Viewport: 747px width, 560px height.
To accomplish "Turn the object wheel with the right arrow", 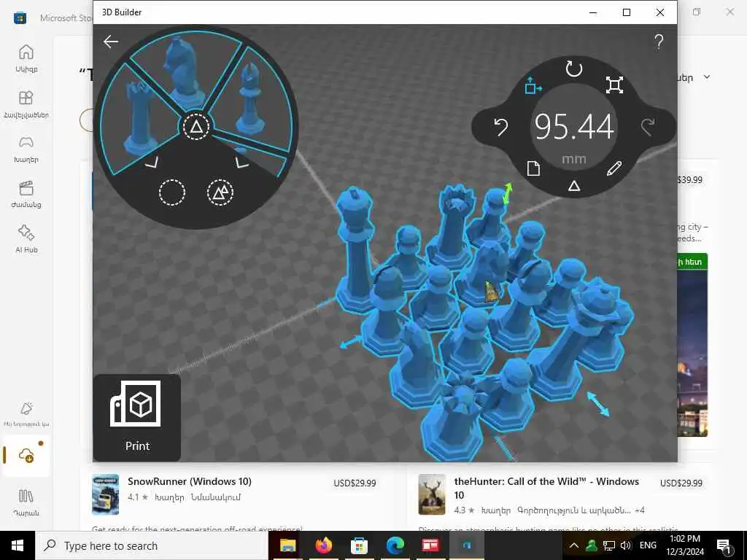I will tap(242, 163).
